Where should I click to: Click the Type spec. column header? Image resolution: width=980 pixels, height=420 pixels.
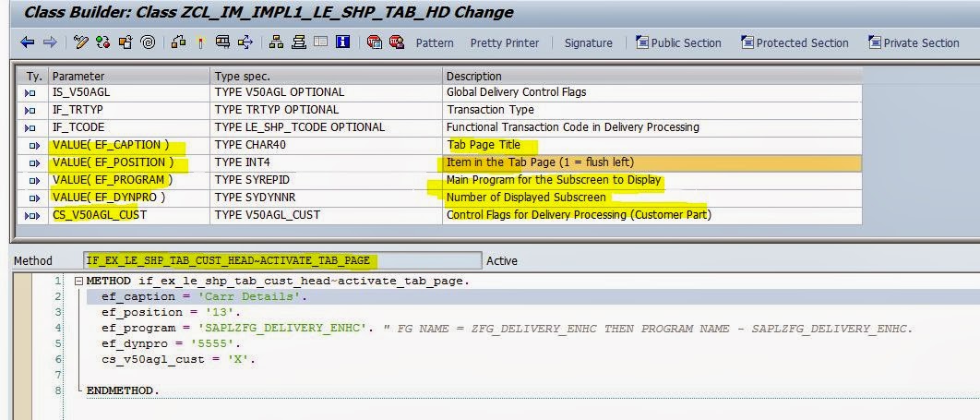coord(327,77)
